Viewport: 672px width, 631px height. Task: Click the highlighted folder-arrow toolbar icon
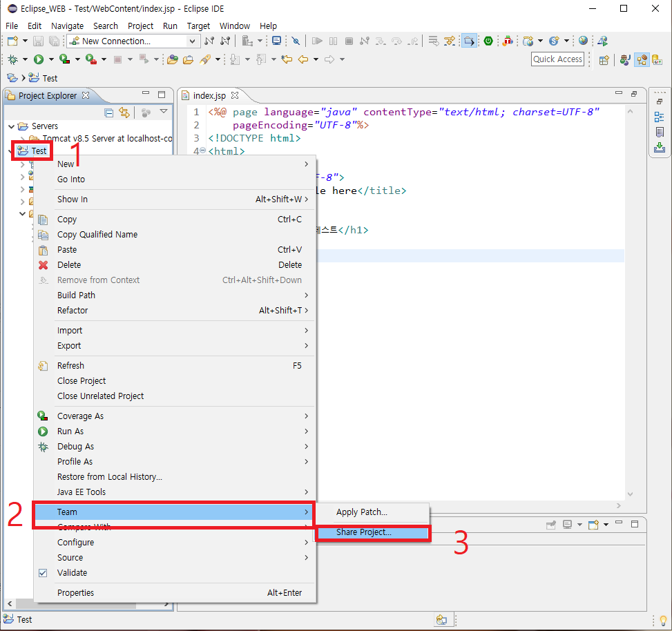[x=469, y=41]
